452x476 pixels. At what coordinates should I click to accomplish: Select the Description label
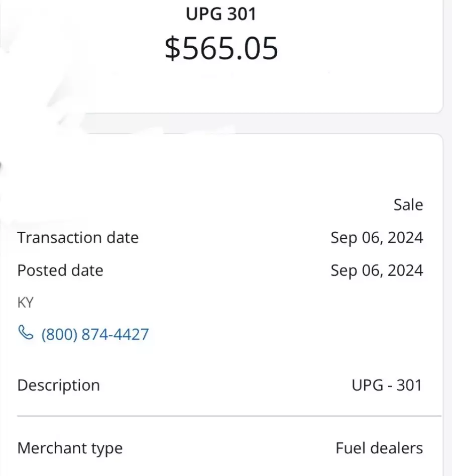pyautogui.click(x=59, y=386)
